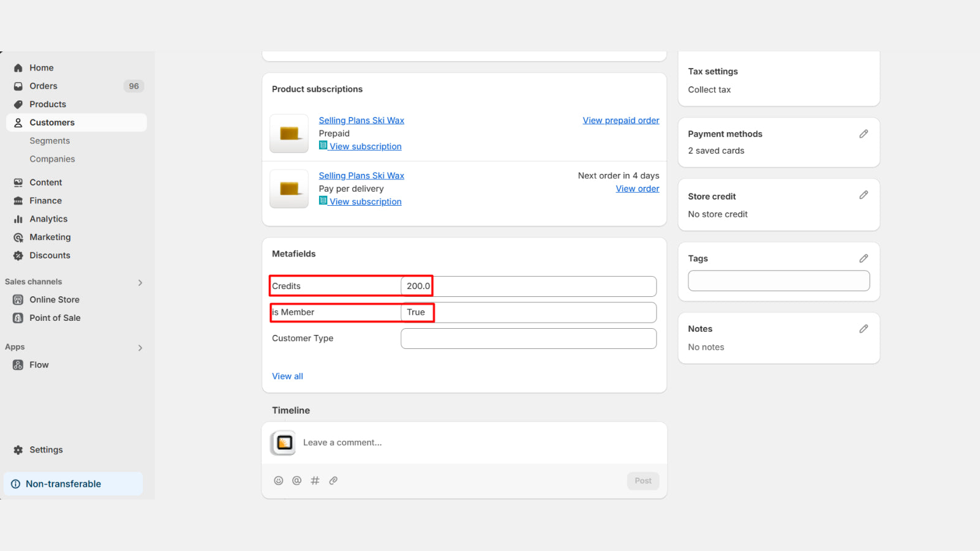Select Companies under Customers
This screenshot has height=551, width=980.
52,159
